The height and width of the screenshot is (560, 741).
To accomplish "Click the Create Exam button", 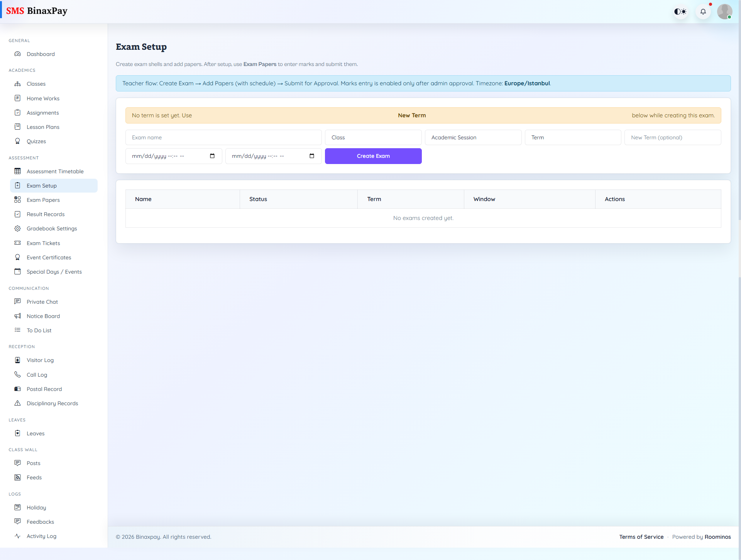I will pyautogui.click(x=373, y=156).
